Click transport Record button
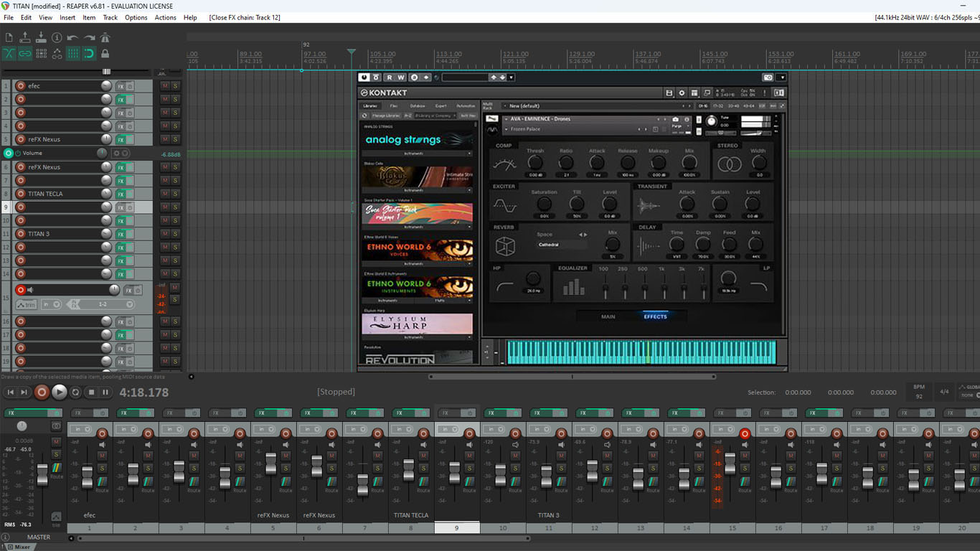This screenshot has width=980, height=551. 42,392
